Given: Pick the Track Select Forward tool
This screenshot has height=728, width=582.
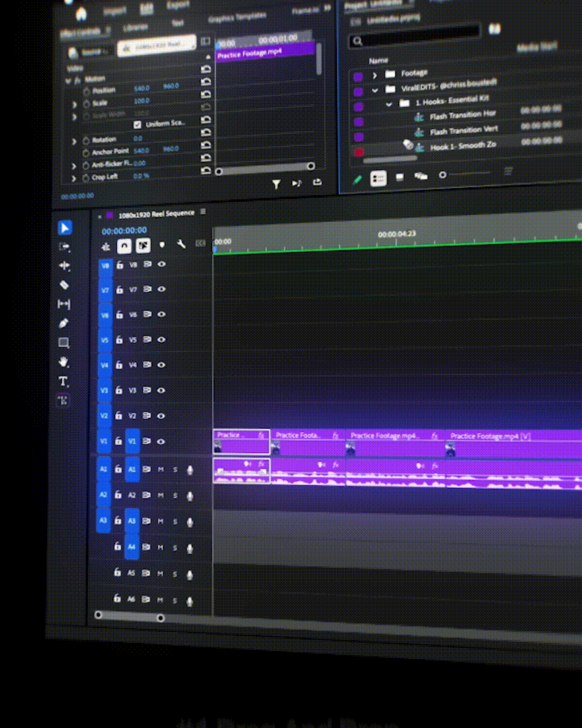Looking at the screenshot, I should click(64, 247).
